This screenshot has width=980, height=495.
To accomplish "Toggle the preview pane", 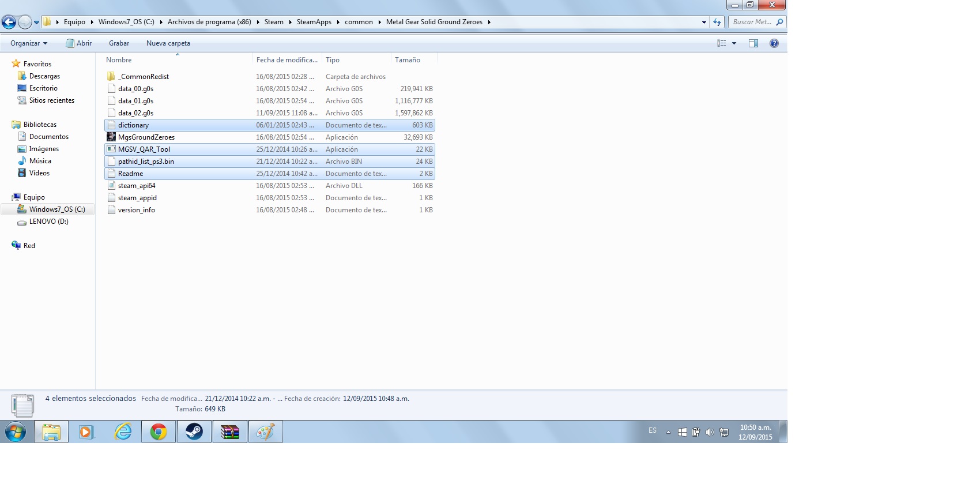I will pos(753,43).
